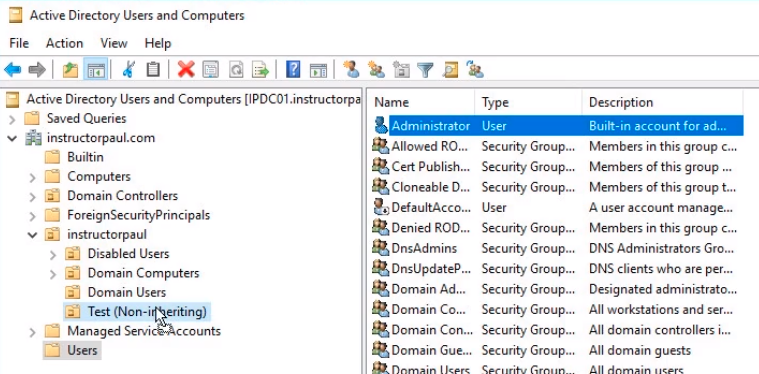759x374 pixels.
Task: Open the View menu
Action: pyautogui.click(x=114, y=43)
